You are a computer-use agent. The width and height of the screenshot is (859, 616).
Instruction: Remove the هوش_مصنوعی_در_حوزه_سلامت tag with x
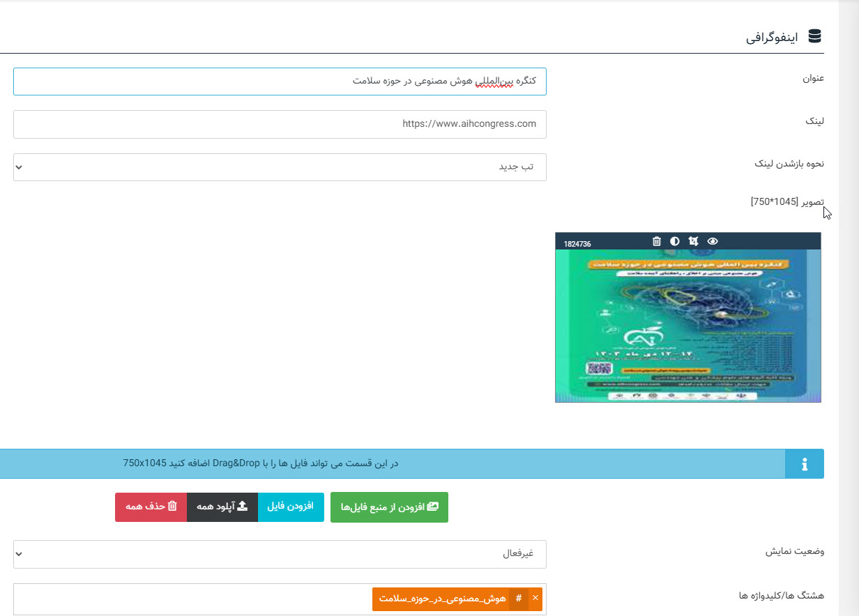point(535,599)
